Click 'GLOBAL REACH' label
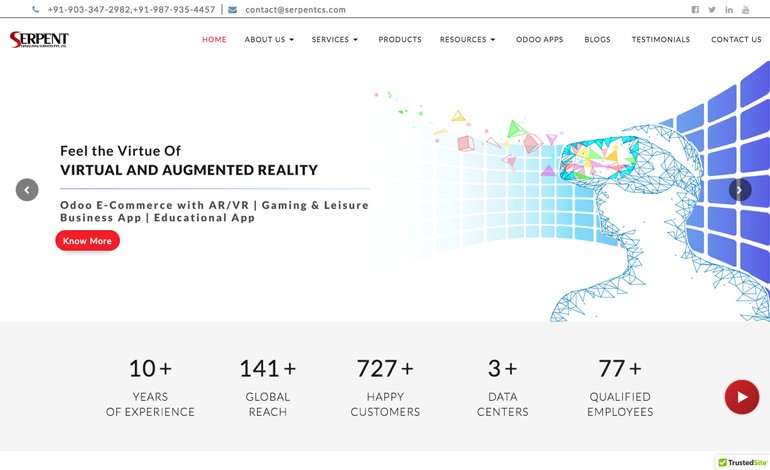Image resolution: width=770 pixels, height=470 pixels. [x=268, y=404]
